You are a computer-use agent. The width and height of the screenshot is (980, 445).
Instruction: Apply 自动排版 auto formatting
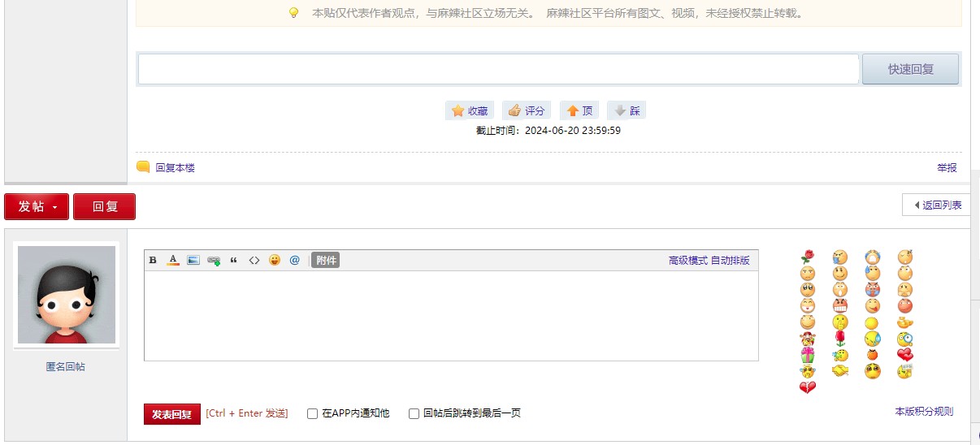pyautogui.click(x=731, y=261)
